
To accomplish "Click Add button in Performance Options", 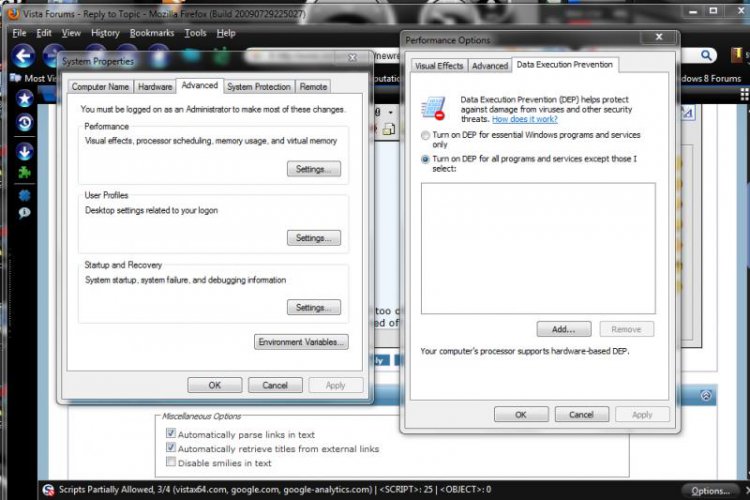I will (x=564, y=329).
